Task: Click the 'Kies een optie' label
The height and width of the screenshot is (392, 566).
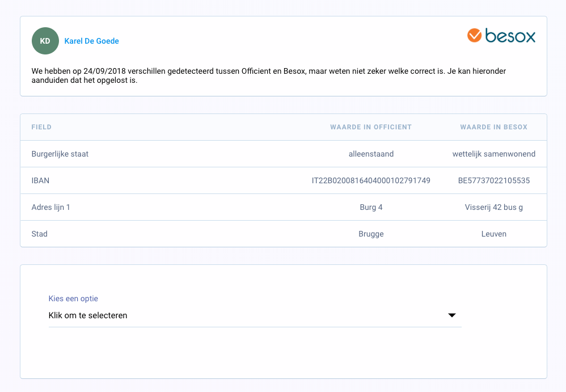Action: point(73,298)
